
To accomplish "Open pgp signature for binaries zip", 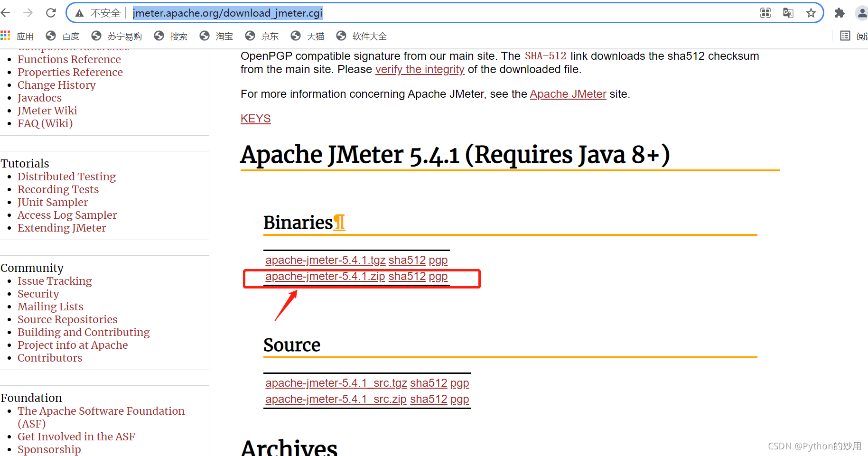I will coord(438,277).
